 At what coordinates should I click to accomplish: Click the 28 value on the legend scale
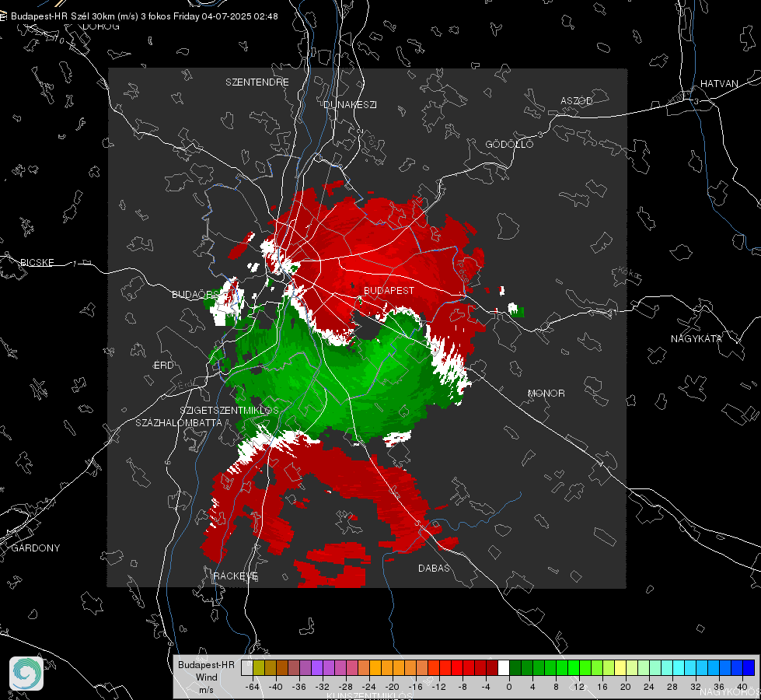pyautogui.click(x=672, y=687)
